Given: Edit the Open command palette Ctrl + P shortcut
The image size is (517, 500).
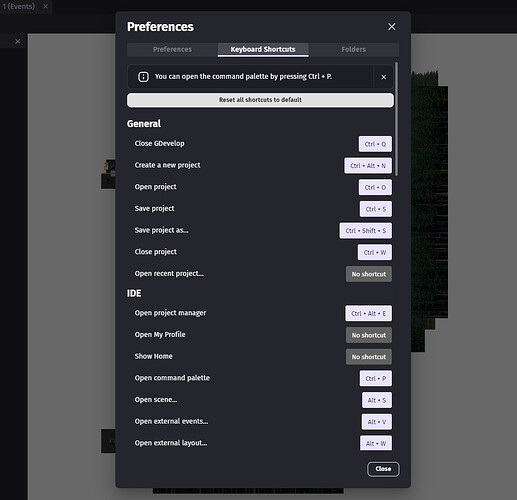Looking at the screenshot, I should (376, 378).
